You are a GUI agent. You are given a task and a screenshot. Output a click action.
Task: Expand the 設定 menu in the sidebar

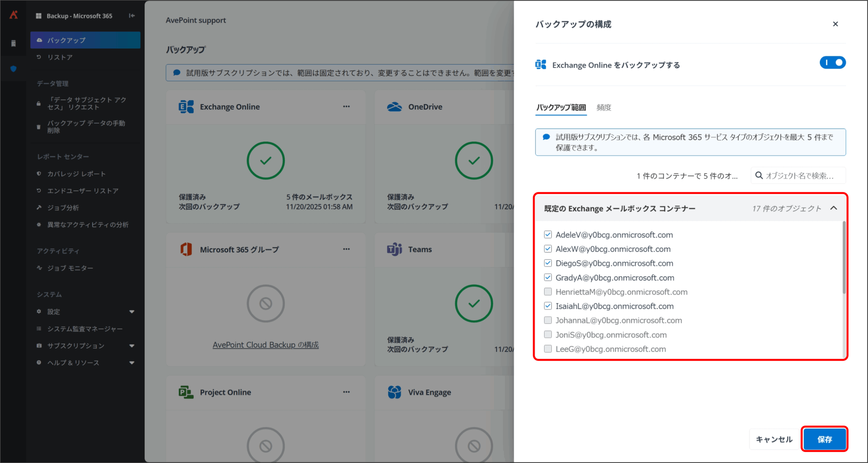coord(132,312)
